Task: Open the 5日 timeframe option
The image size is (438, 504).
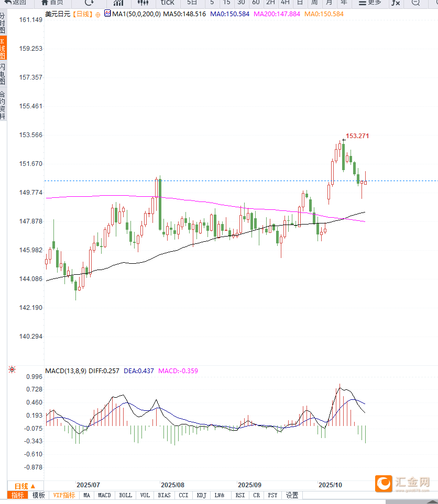Action: (x=192, y=3)
